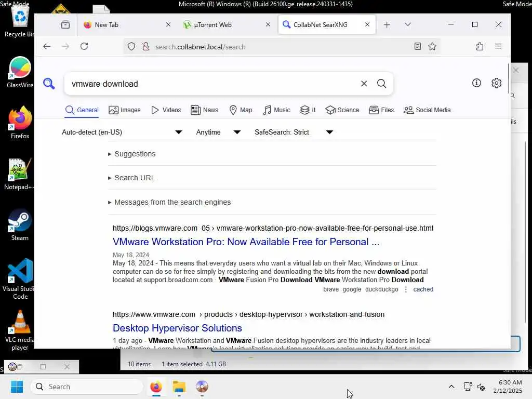Clear the search query with X

point(364,84)
